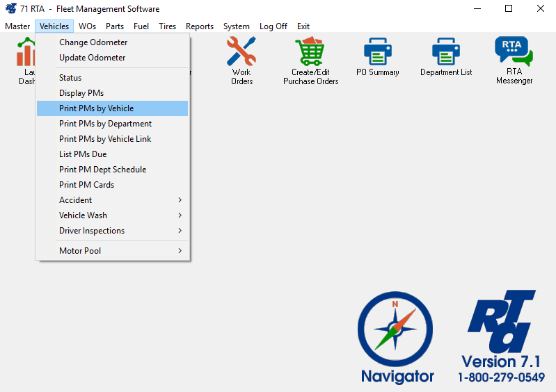556x392 pixels.
Task: Click Log Off in the menu bar
Action: (x=273, y=26)
